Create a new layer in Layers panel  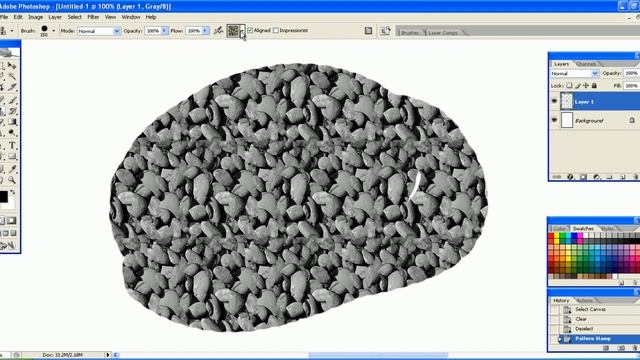tap(623, 177)
